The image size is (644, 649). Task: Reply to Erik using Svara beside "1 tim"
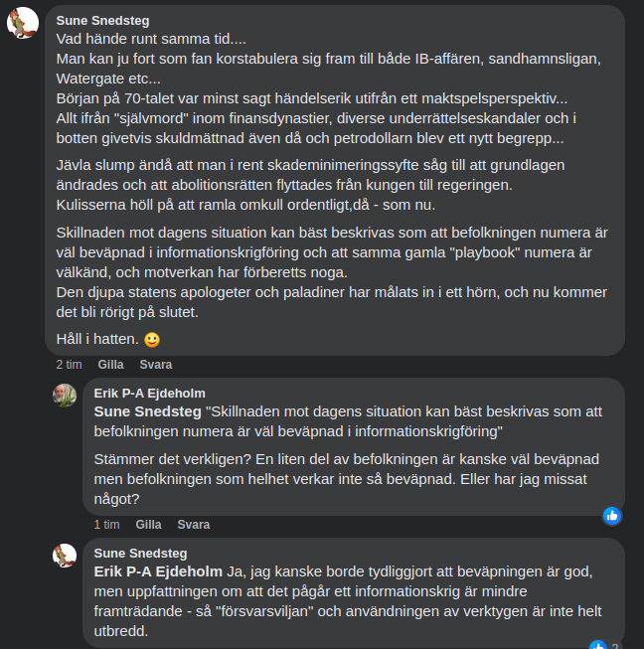[x=193, y=524]
